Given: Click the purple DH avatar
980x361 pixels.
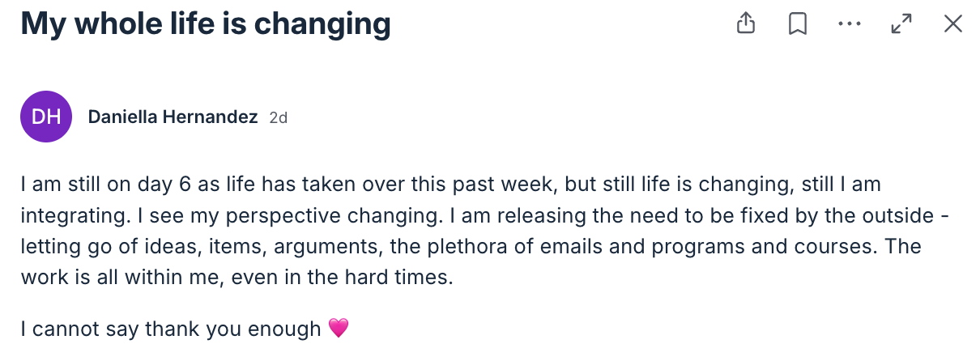Looking at the screenshot, I should (46, 117).
